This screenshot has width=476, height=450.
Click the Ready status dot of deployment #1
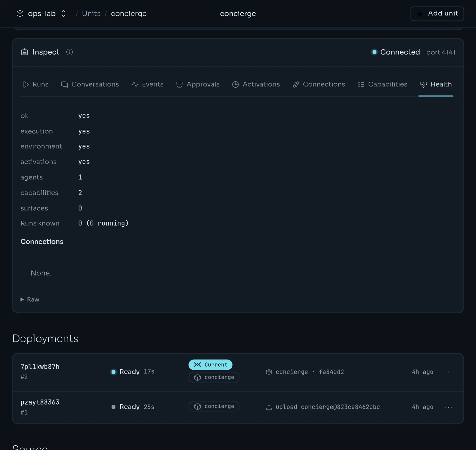(113, 407)
